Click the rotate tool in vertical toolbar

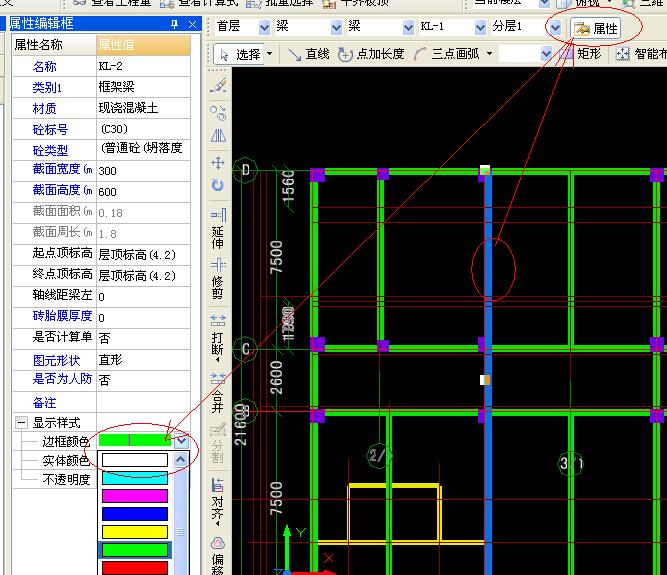[x=218, y=185]
